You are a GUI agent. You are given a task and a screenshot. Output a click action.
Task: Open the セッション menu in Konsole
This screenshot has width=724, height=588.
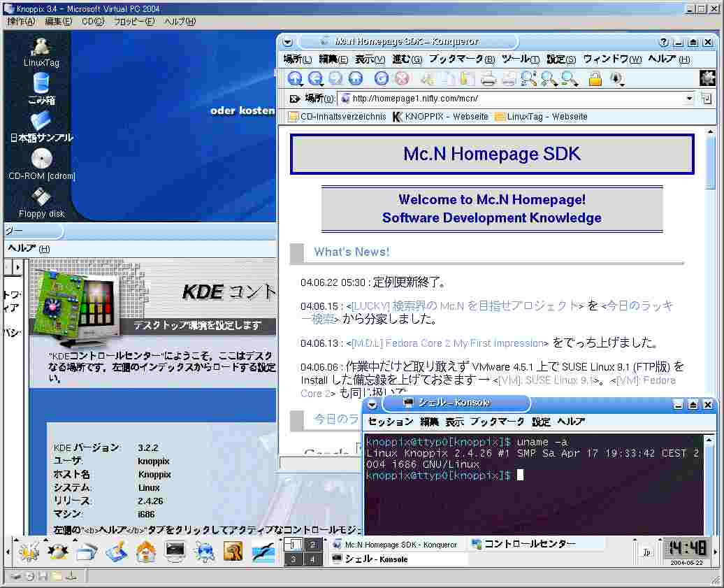(x=391, y=422)
